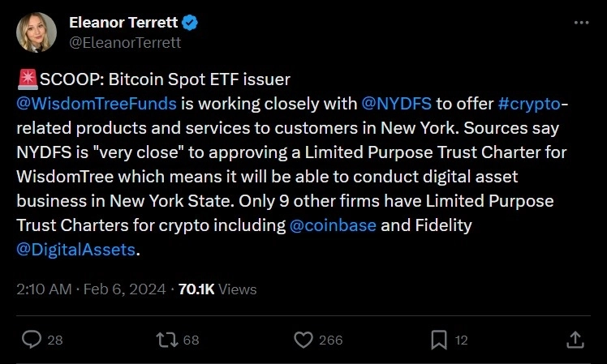Open the @DigitalAssets mention
This screenshot has height=364, width=607.
(75, 250)
